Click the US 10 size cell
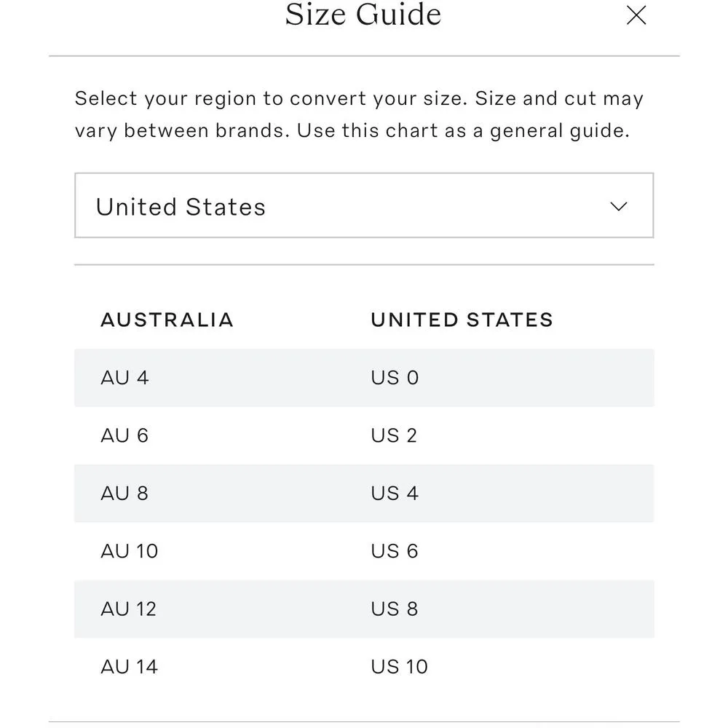Viewport: 728px width, 728px height. click(x=399, y=667)
